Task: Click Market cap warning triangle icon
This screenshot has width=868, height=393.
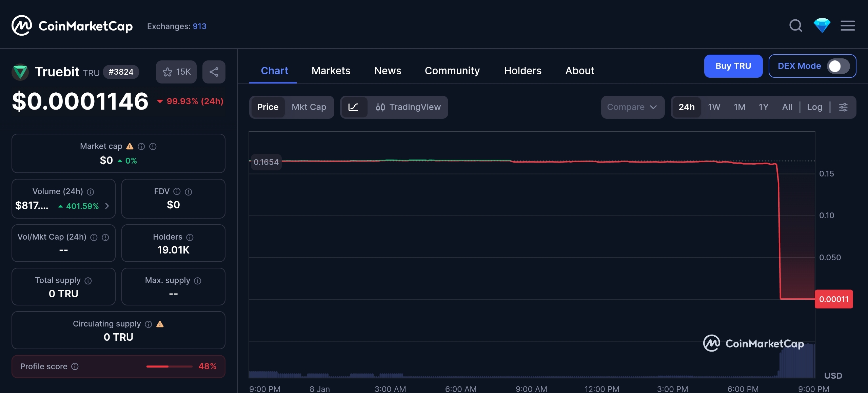Action: 130,146
